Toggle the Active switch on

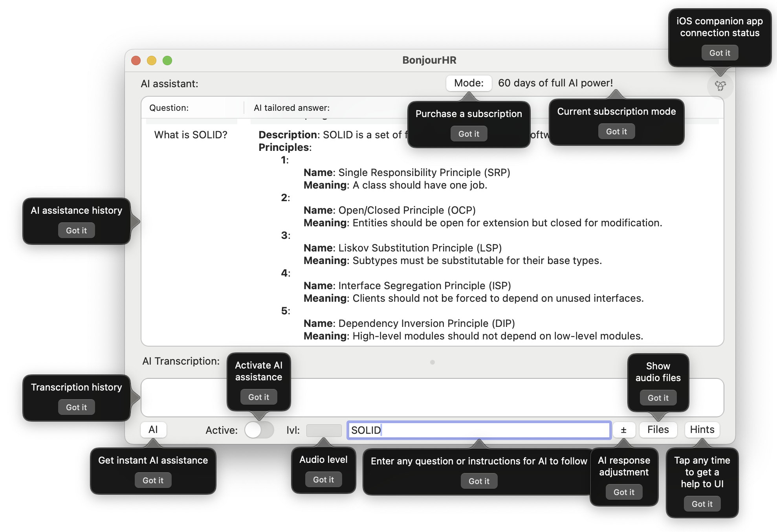[259, 429]
